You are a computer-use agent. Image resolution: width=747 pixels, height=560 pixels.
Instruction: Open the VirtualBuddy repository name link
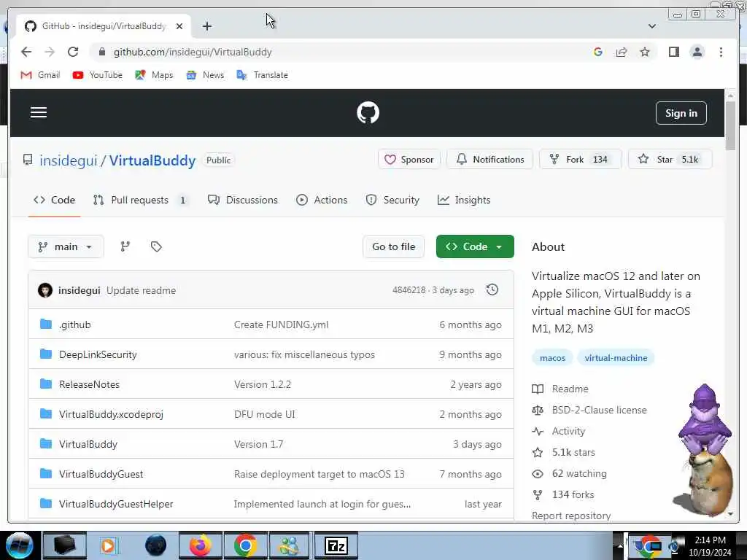click(152, 160)
